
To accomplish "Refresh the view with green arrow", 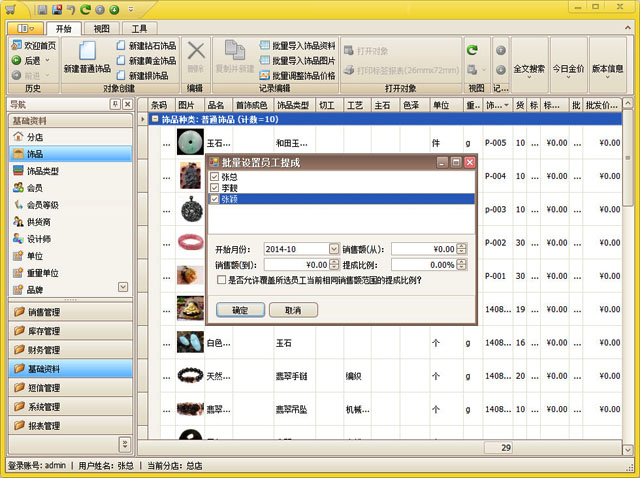I will point(472,50).
